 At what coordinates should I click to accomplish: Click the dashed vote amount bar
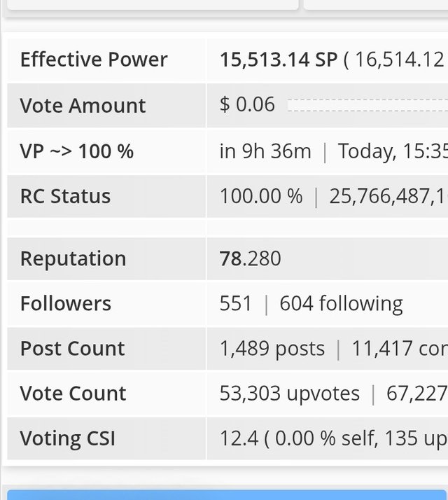coord(367,105)
